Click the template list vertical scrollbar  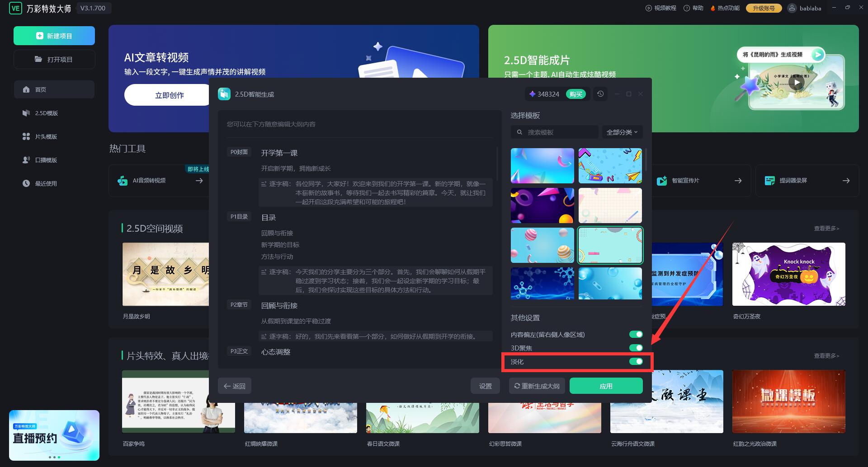pos(646,160)
